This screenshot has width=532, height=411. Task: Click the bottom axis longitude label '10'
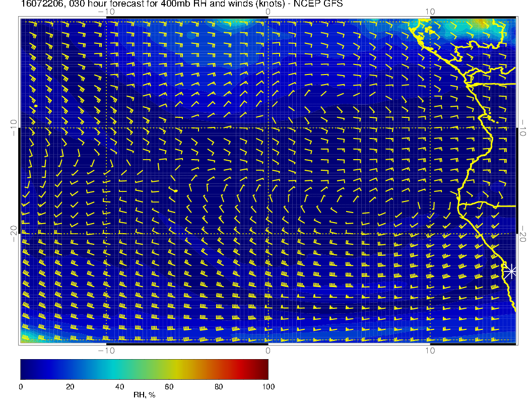tap(430, 351)
